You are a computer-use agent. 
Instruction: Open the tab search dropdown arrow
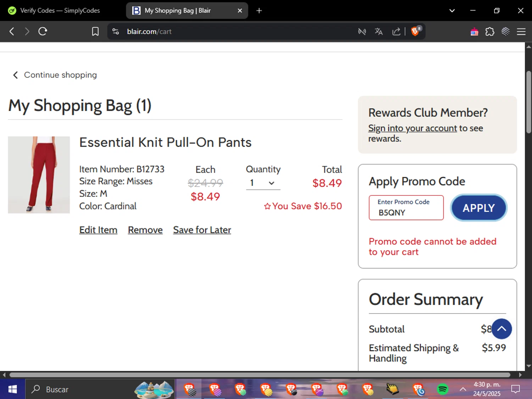click(452, 11)
